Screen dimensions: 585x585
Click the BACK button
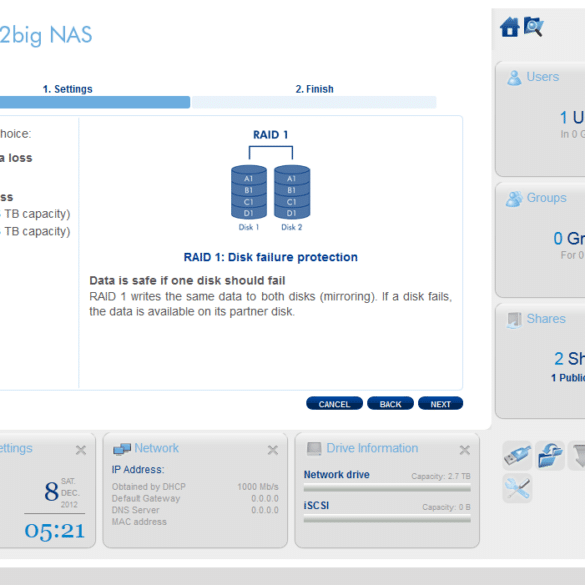(x=390, y=404)
